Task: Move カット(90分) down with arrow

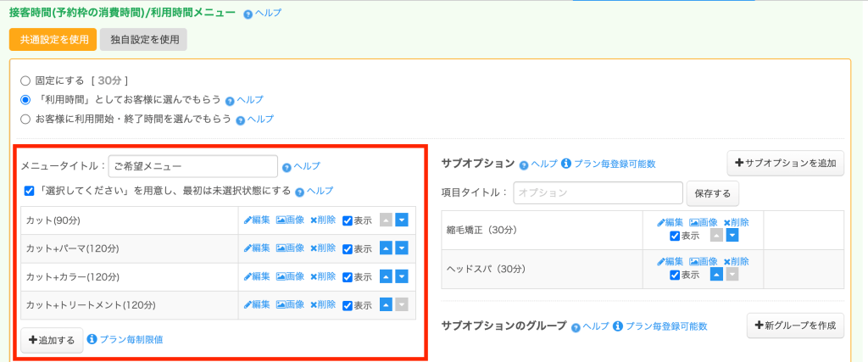Action: [402, 220]
